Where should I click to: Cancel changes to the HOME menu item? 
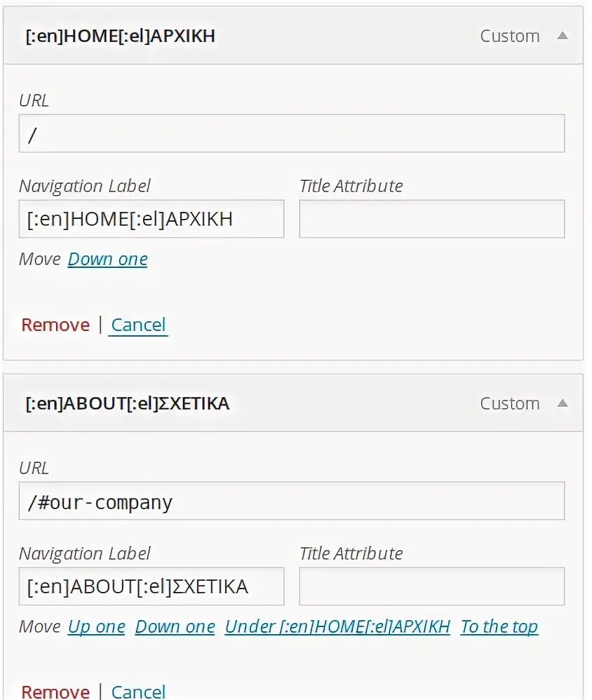[138, 325]
